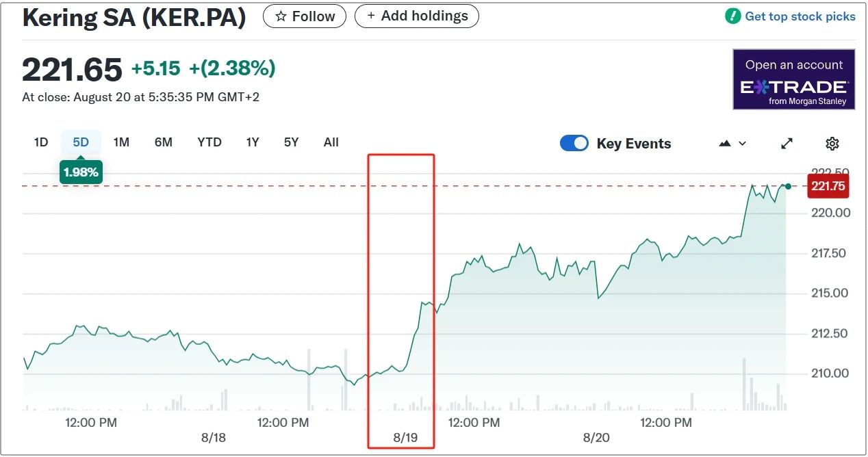Switch to 1M time range
This screenshot has width=868, height=457.
pyautogui.click(x=121, y=142)
